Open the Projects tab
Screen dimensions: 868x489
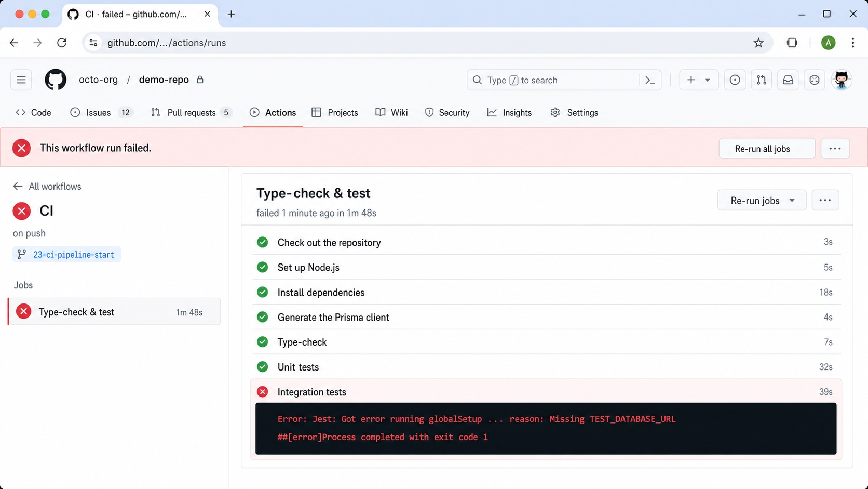click(x=335, y=113)
